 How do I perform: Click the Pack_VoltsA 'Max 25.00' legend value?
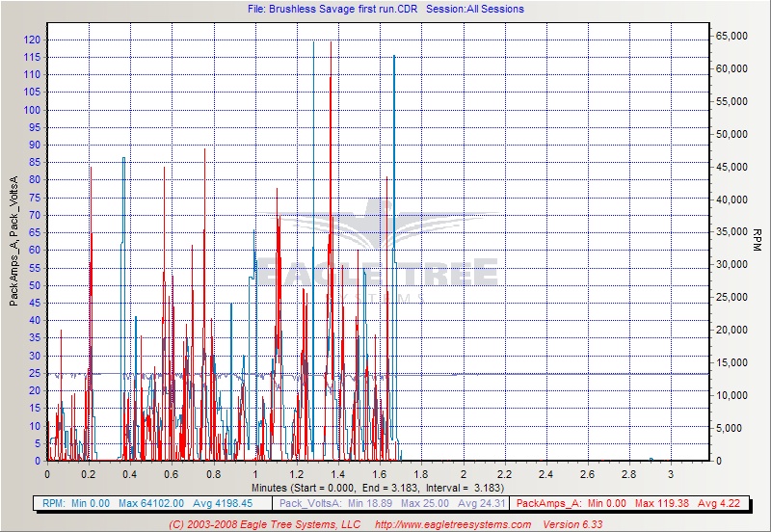[425, 503]
